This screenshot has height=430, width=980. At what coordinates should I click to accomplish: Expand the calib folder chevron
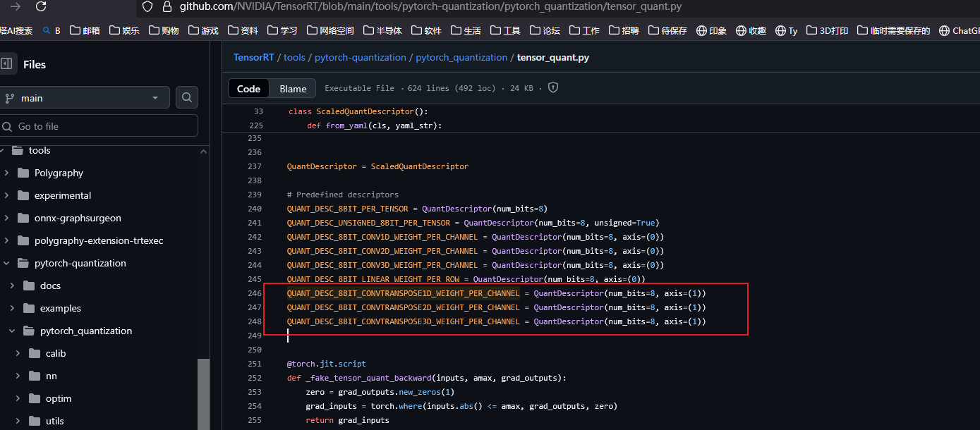(18, 353)
